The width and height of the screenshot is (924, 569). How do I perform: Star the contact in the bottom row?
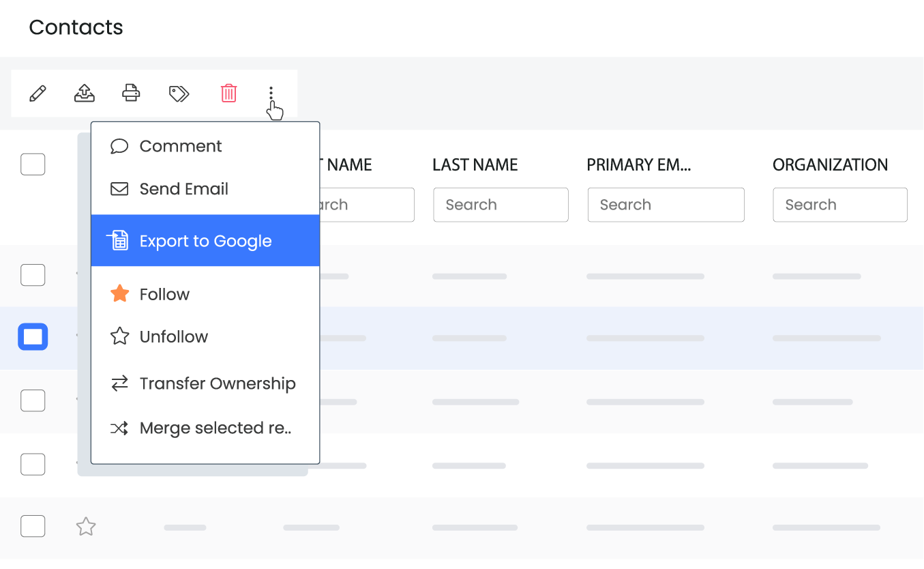[x=86, y=527]
